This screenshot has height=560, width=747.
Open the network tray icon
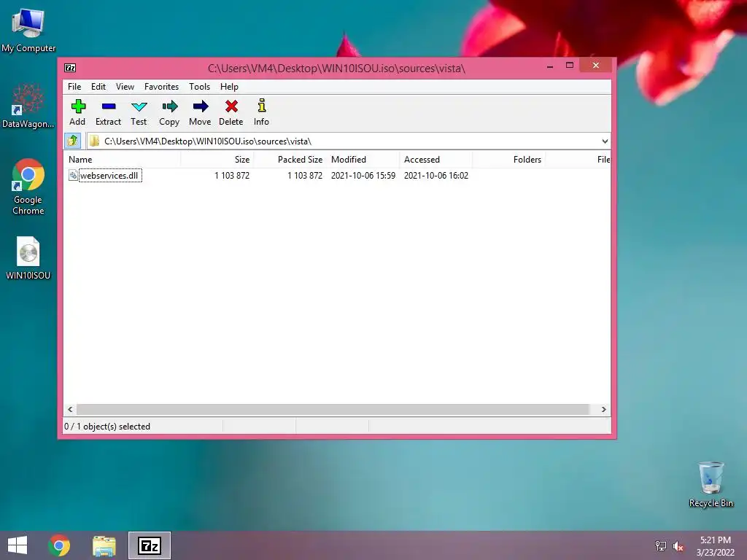pos(661,546)
